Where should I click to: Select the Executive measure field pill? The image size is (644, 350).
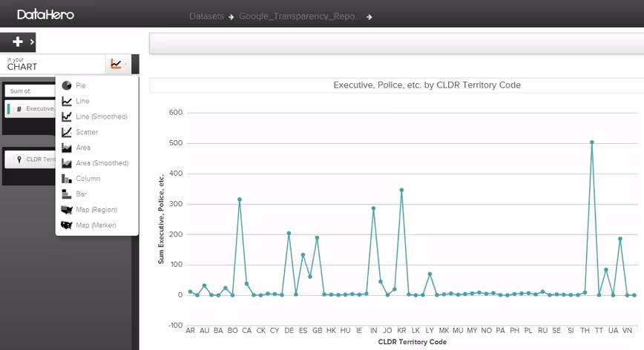[30, 109]
